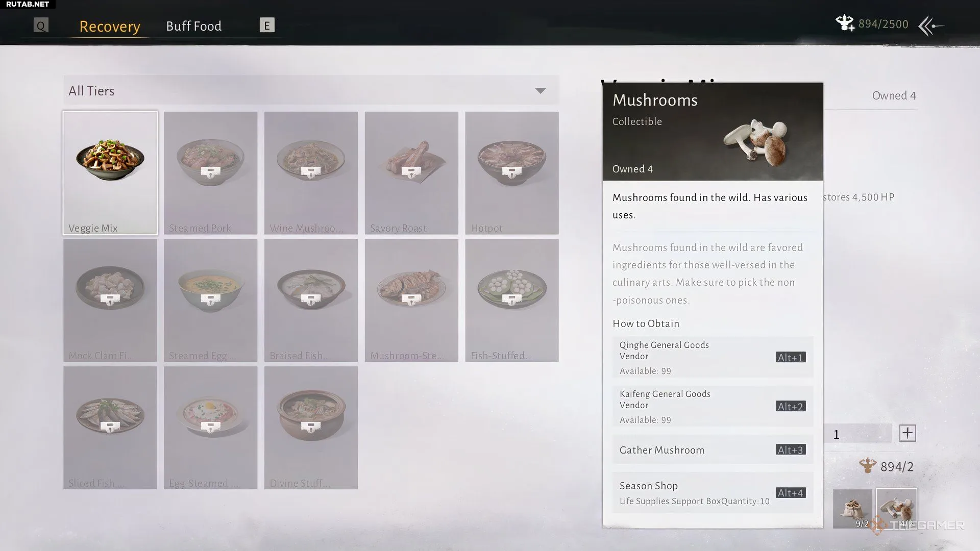This screenshot has width=980, height=551.
Task: Go to Qinghe General Goods Vendor
Action: click(713, 357)
